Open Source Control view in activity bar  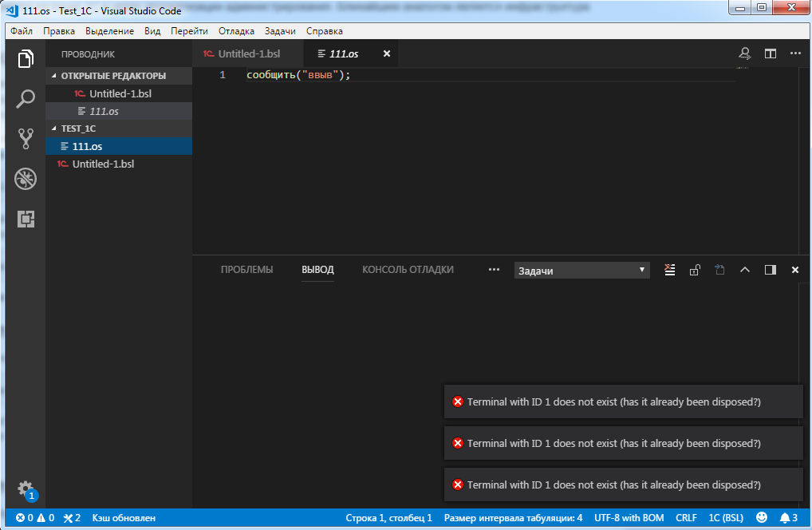26,138
